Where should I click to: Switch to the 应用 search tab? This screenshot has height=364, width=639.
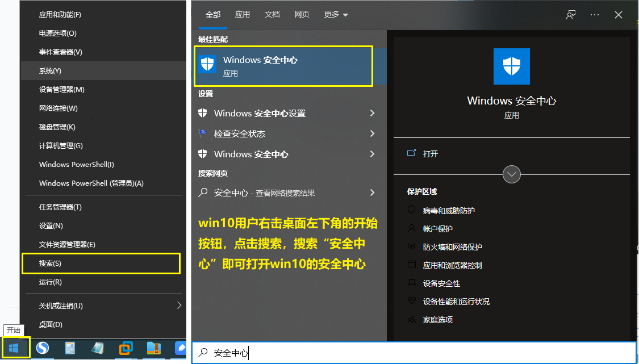click(x=243, y=15)
